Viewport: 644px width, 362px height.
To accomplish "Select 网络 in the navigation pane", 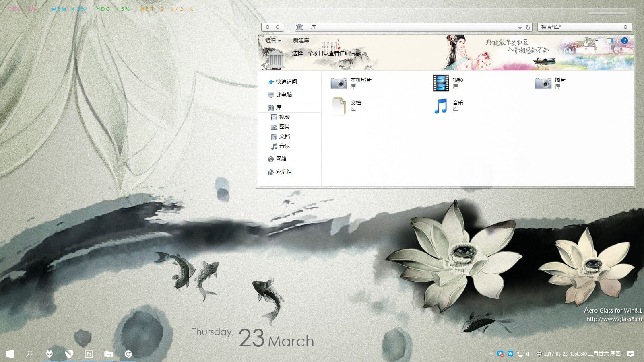I will pyautogui.click(x=281, y=159).
